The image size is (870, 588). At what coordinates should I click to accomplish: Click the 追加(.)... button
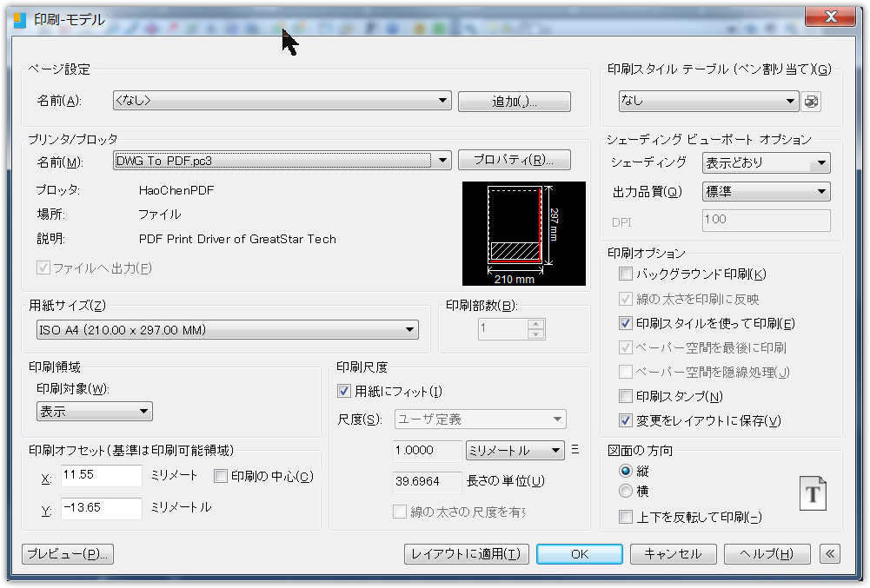point(515,102)
